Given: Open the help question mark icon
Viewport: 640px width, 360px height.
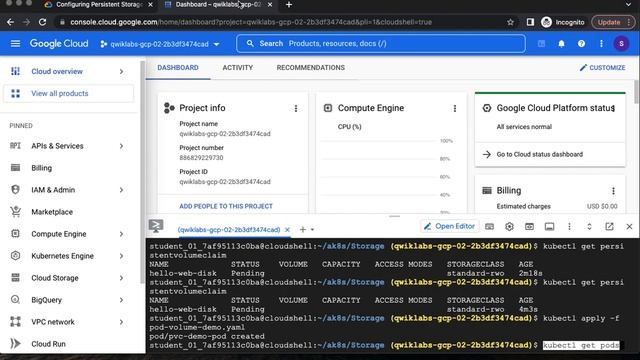Looking at the screenshot, I should click(x=581, y=44).
